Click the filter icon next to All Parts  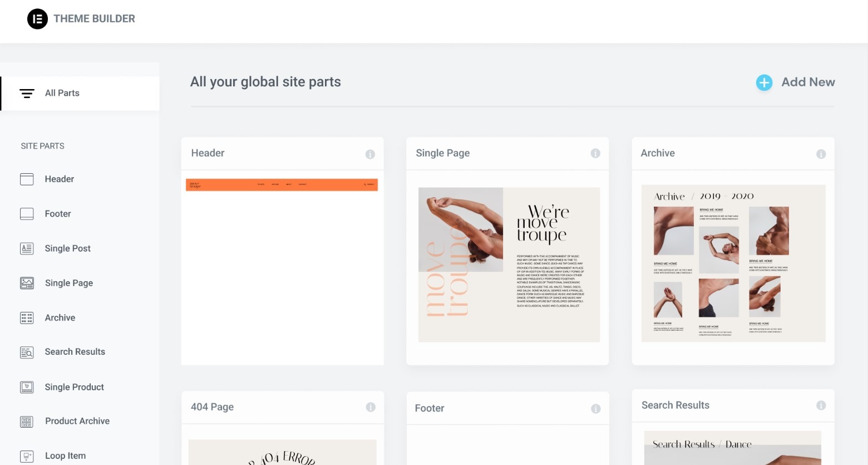pos(27,93)
